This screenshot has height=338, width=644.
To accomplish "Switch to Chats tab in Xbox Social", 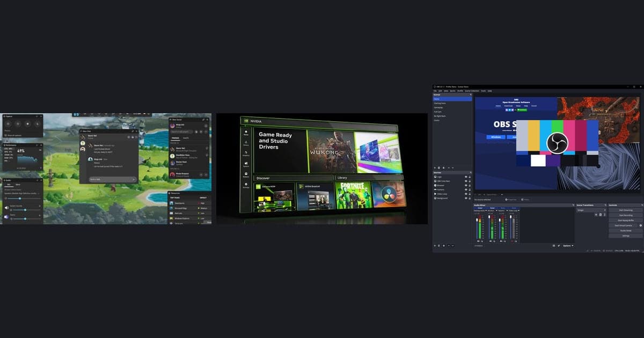I will point(186,138).
